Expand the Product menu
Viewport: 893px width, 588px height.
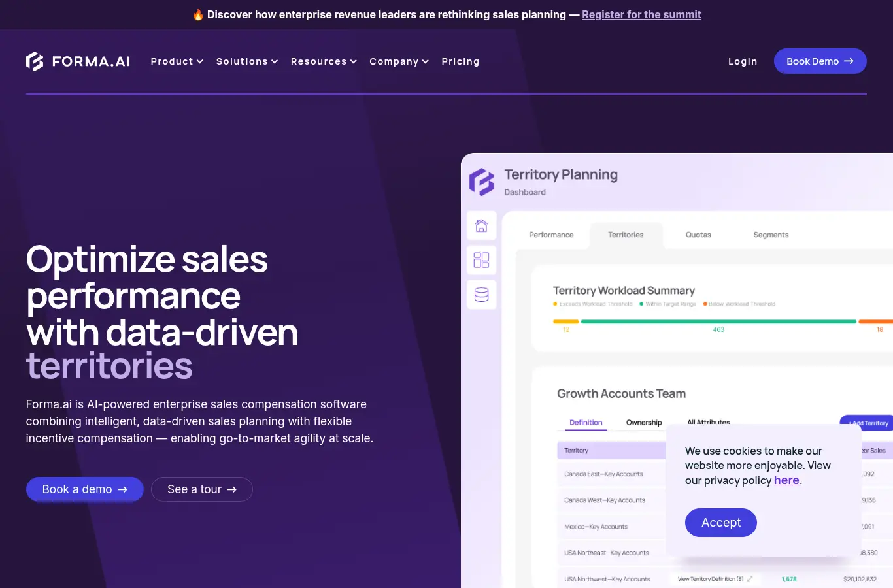click(x=177, y=61)
